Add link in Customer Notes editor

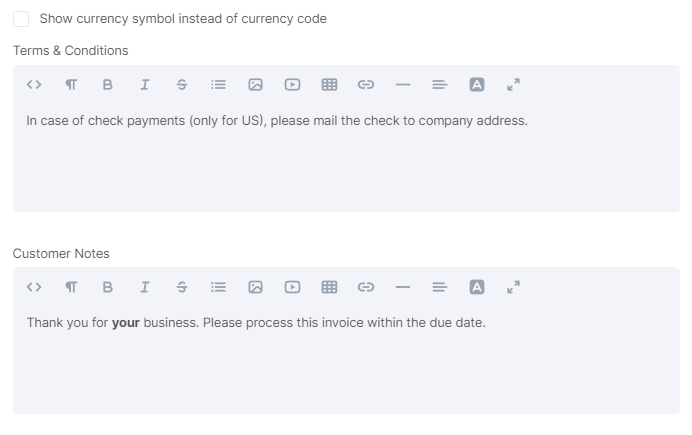[x=366, y=287]
